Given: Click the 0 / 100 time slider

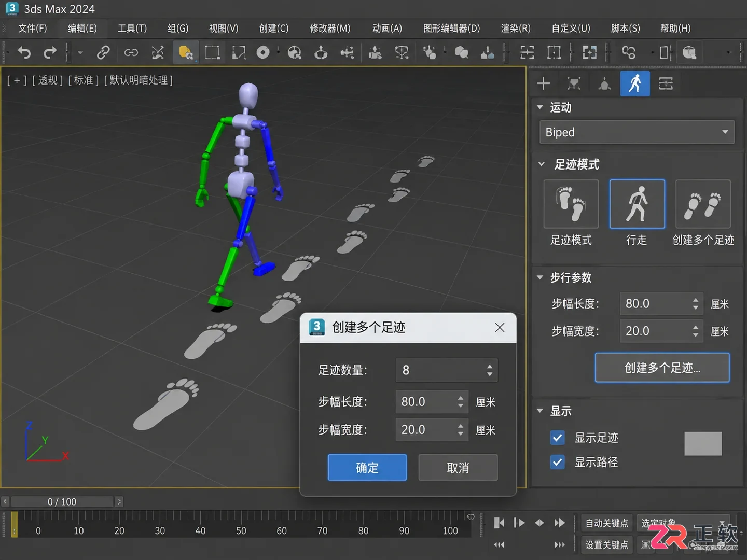Looking at the screenshot, I should click(x=62, y=501).
